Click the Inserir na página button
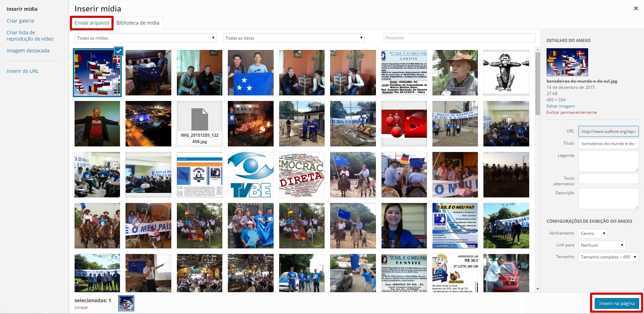 617,303
